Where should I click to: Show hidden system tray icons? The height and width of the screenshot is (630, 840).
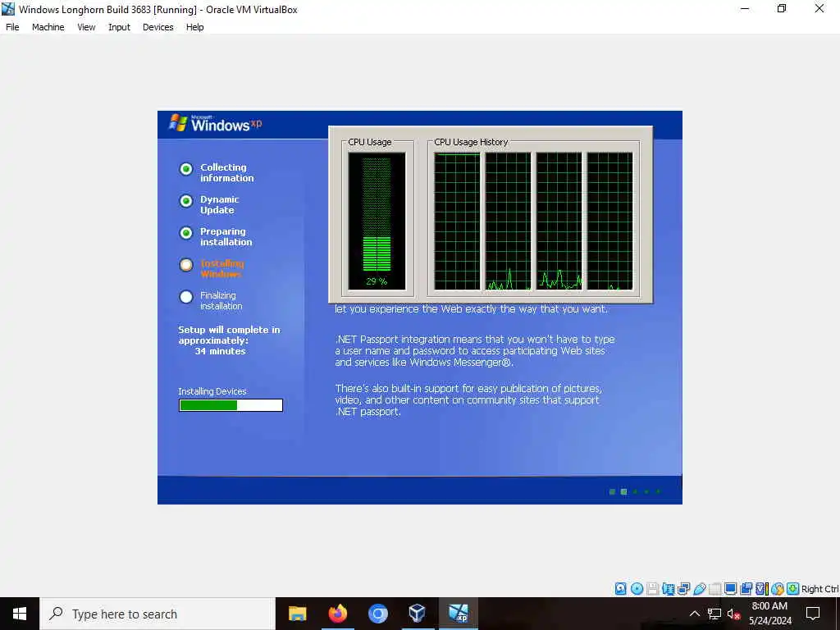pos(694,614)
